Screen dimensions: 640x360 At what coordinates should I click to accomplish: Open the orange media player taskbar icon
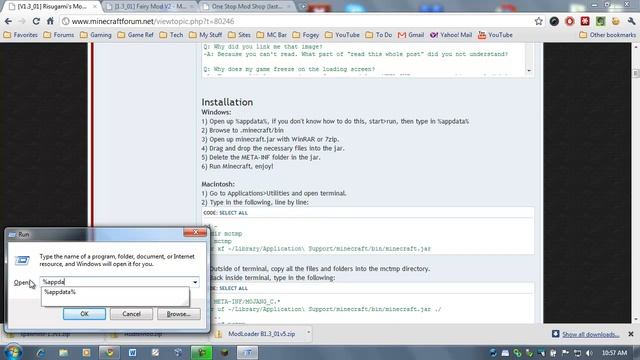point(86,352)
